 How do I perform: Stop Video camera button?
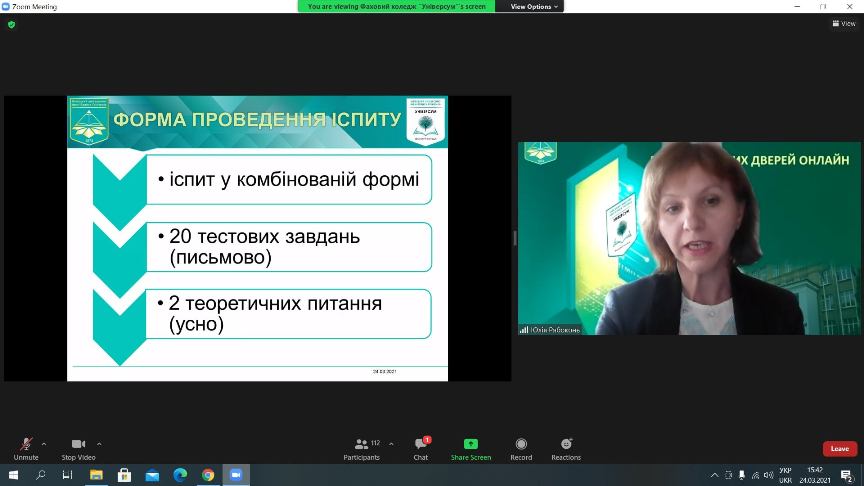click(78, 449)
